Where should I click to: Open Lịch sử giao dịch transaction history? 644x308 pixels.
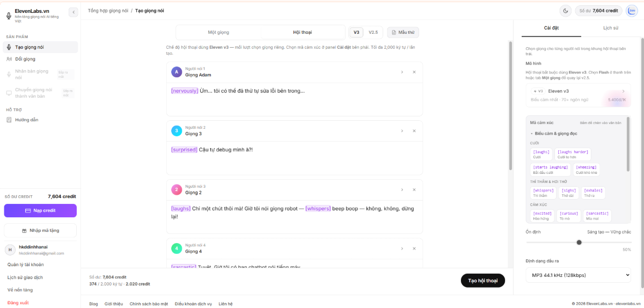(25, 277)
